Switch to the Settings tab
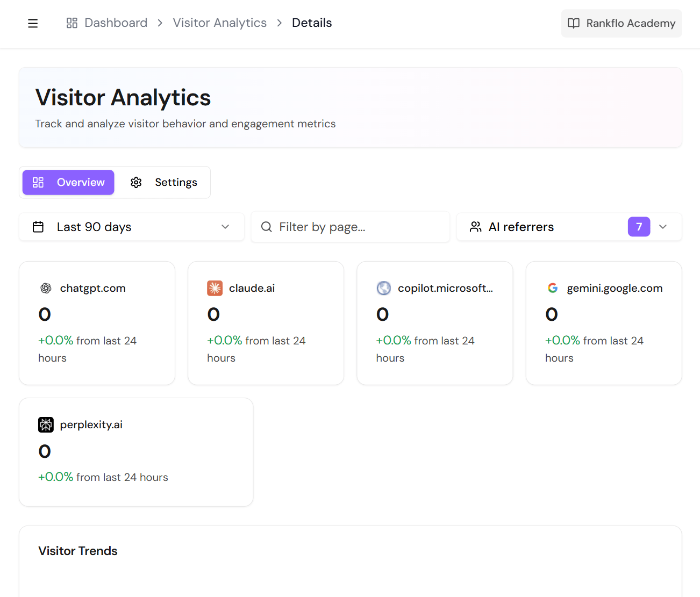The width and height of the screenshot is (700, 597). [165, 182]
